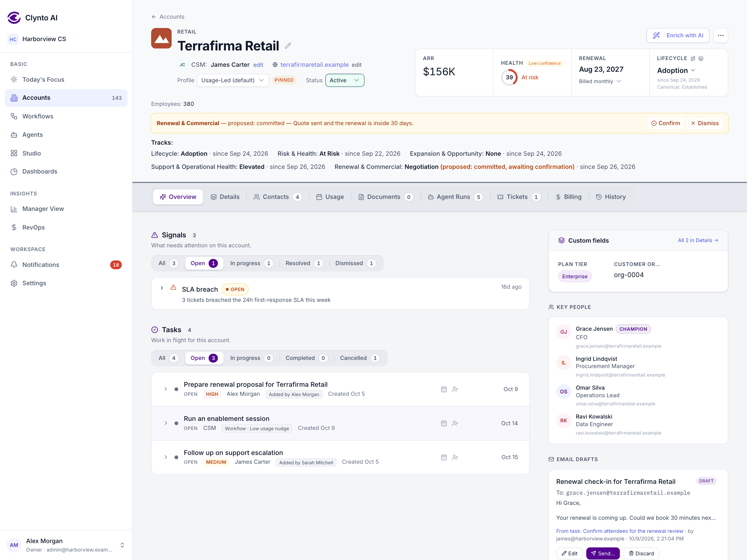Confirm the proposed renewal status
747x560 pixels.
point(666,123)
